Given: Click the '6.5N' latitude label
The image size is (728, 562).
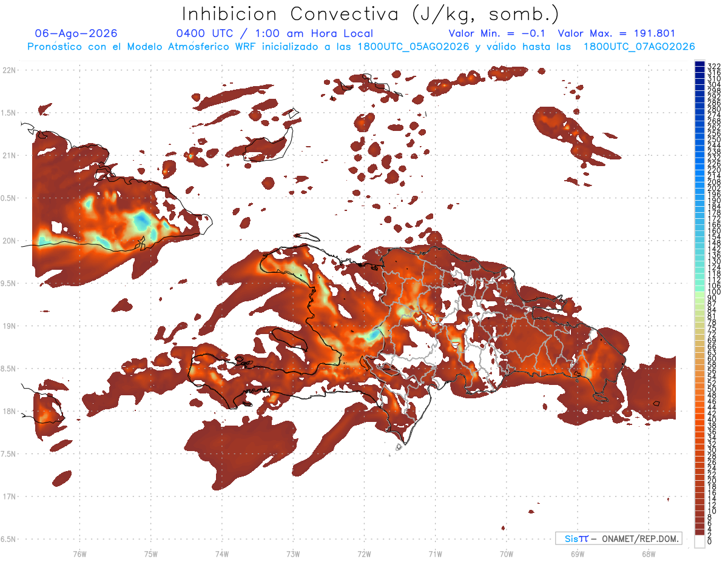Looking at the screenshot, I should pyautogui.click(x=9, y=538).
